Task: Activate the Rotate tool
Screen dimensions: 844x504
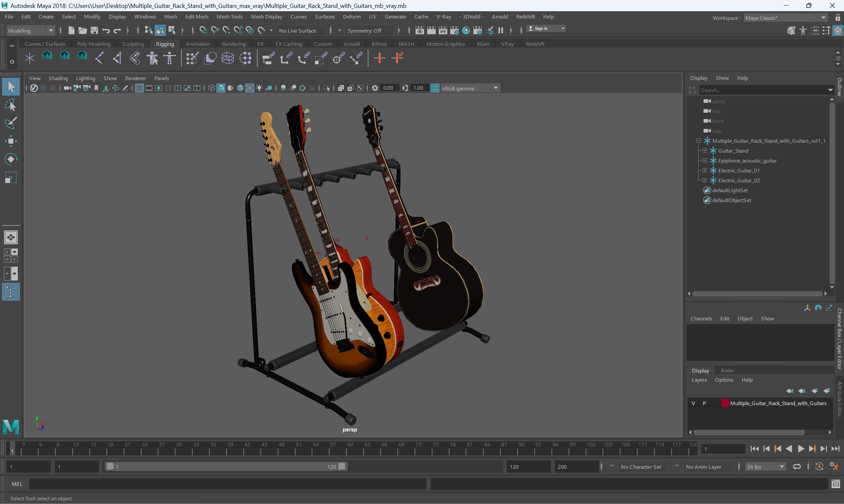Action: click(11, 159)
